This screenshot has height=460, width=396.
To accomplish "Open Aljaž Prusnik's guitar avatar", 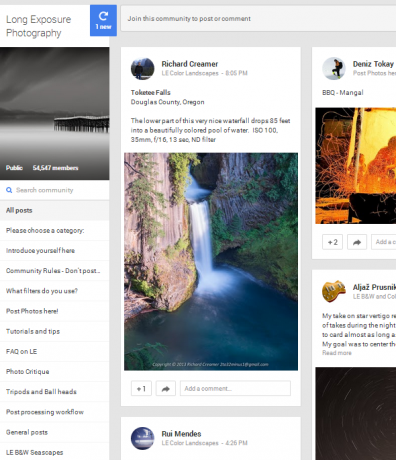I will [334, 291].
